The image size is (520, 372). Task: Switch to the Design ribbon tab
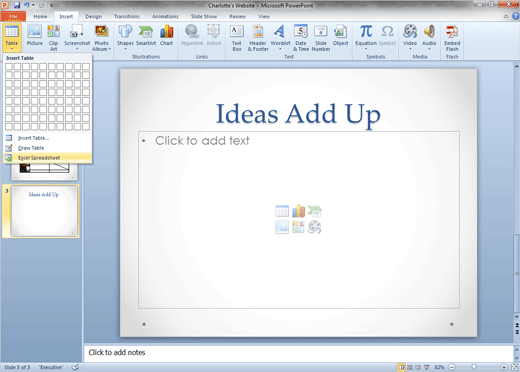(x=93, y=16)
